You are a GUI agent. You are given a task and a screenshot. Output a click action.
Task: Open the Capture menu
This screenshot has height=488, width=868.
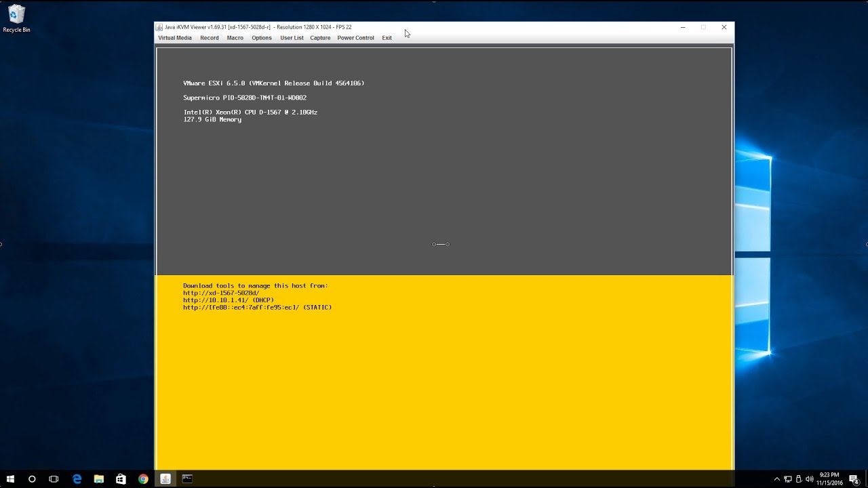(x=320, y=38)
